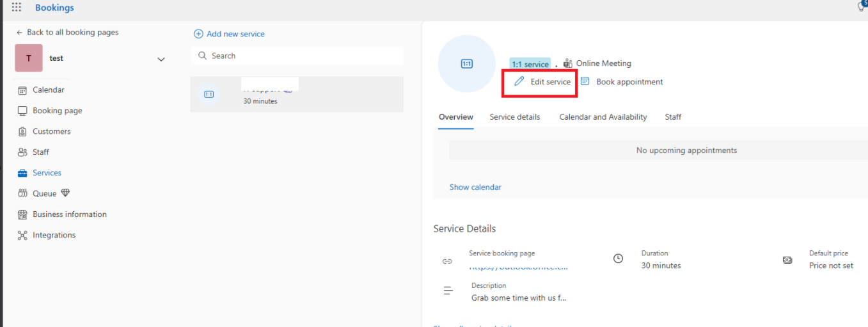
Task: Click the Online Meeting label
Action: 604,63
